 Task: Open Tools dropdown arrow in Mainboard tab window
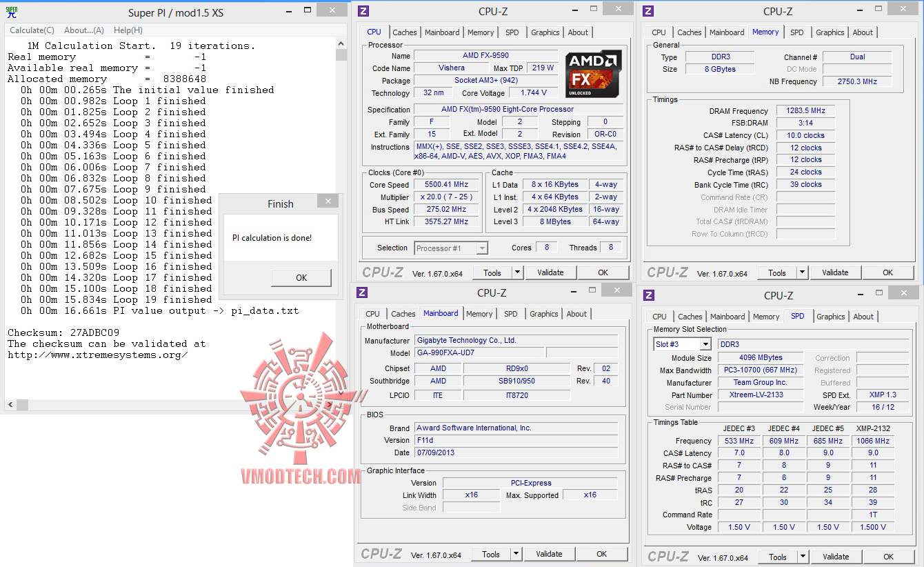516,554
